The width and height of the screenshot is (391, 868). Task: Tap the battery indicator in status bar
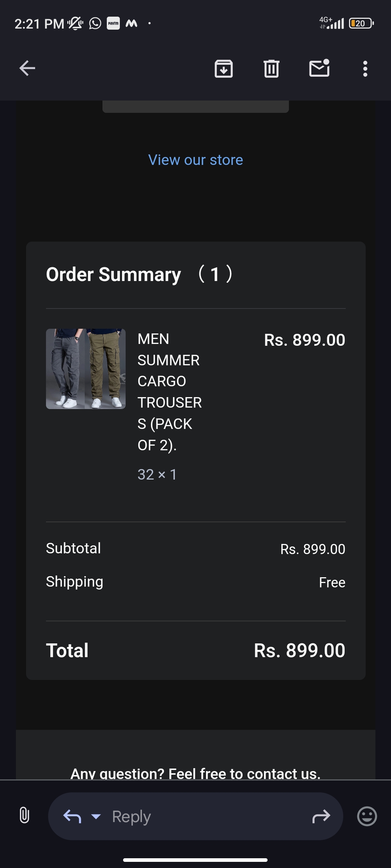(361, 24)
